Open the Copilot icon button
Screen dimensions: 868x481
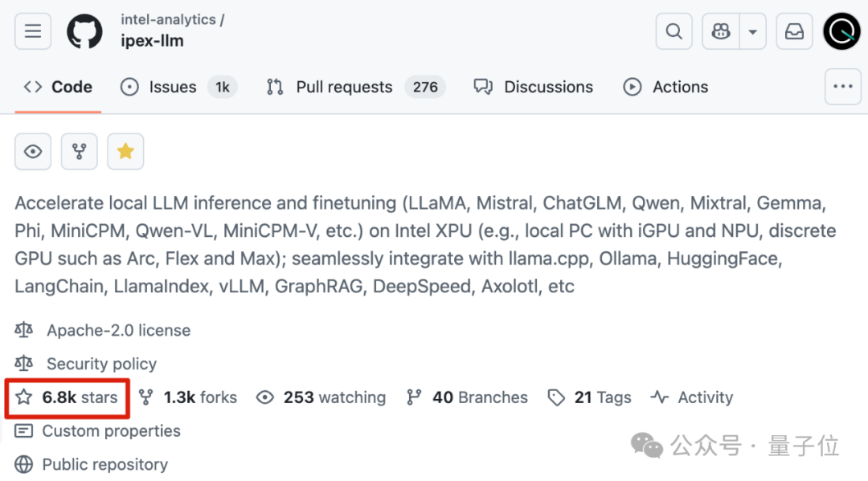(x=721, y=31)
